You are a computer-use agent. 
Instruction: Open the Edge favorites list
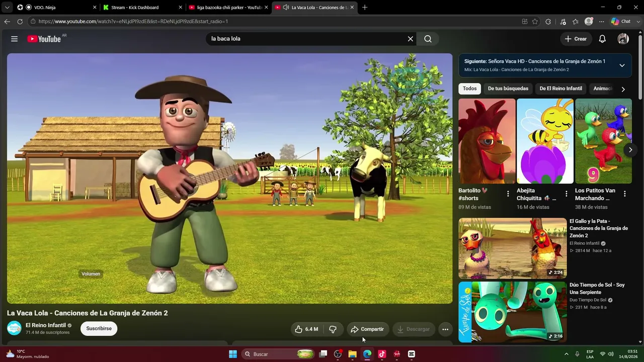click(x=576, y=22)
